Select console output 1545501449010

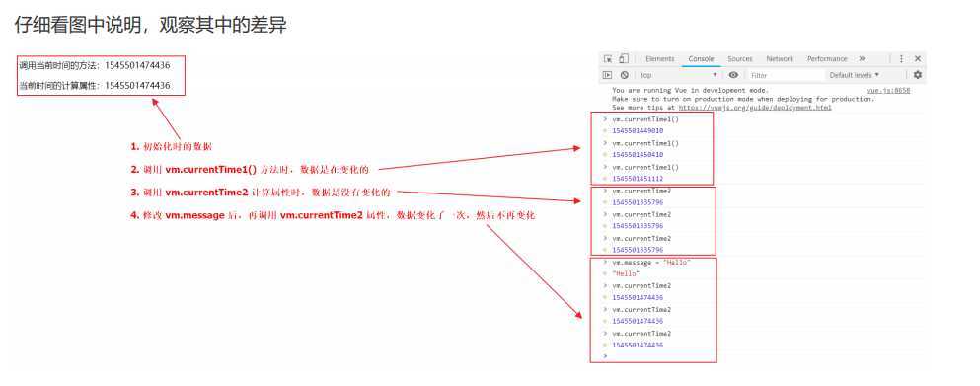coord(638,130)
